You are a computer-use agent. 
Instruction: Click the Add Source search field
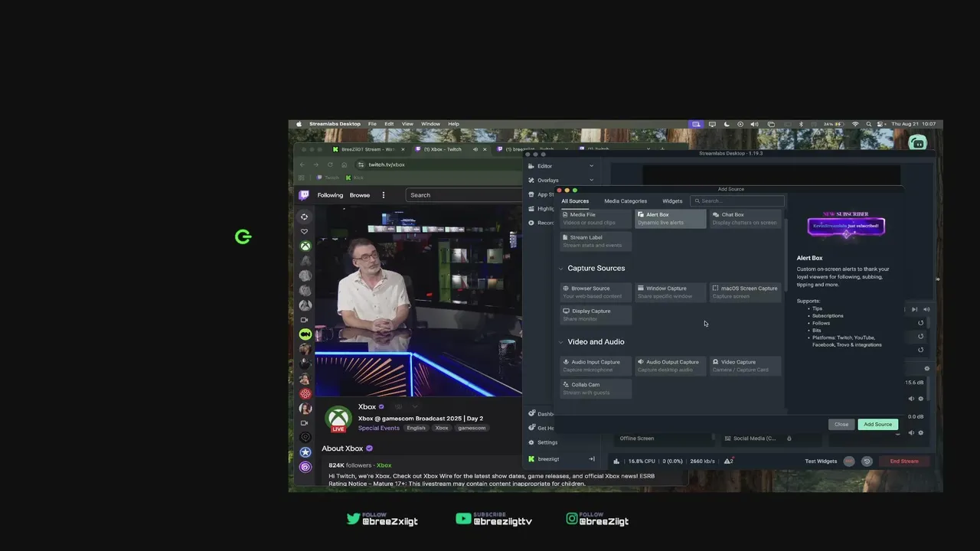737,201
